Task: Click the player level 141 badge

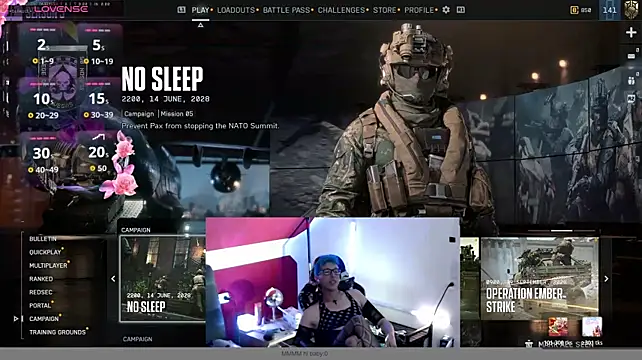Action: pyautogui.click(x=610, y=10)
